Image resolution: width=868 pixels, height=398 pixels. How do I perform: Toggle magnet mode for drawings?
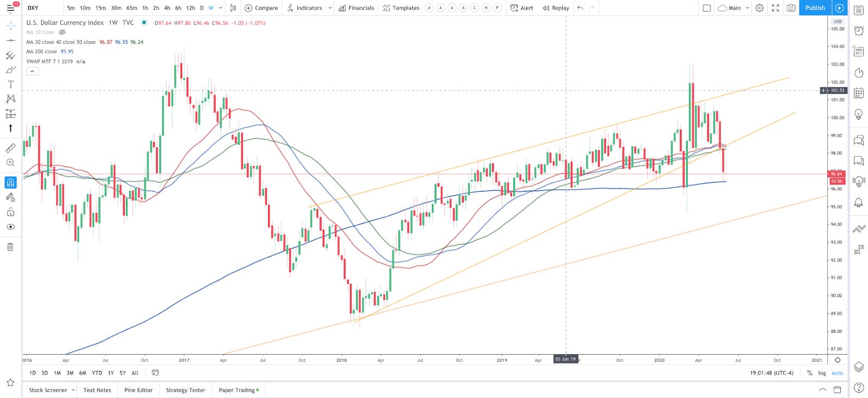point(10,183)
